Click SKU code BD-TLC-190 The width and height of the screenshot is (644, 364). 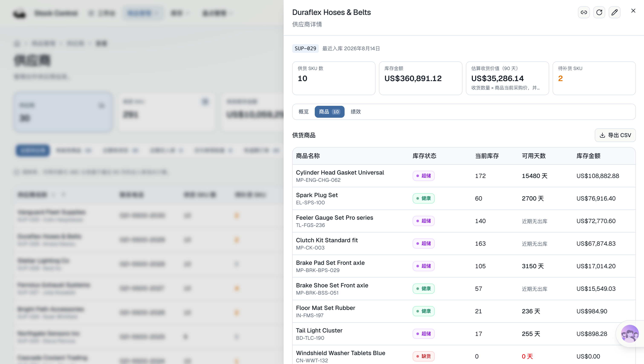click(310, 338)
